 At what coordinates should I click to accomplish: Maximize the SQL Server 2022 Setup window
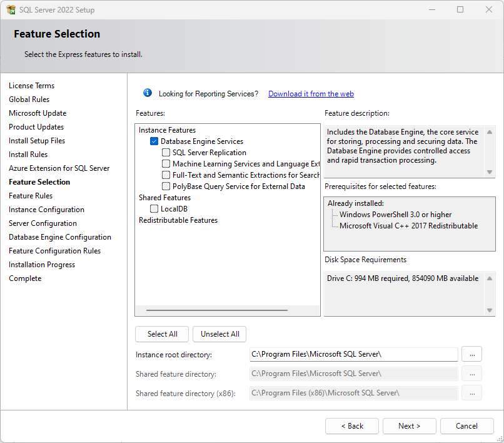point(460,9)
